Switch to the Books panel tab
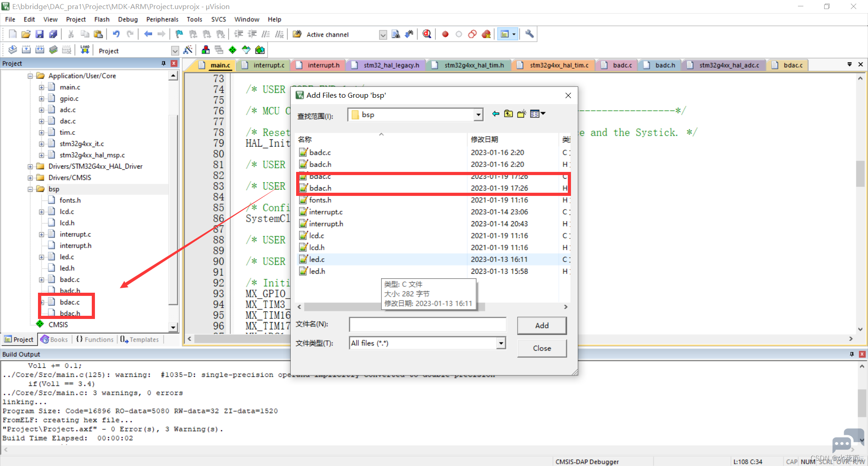868x466 pixels. click(x=54, y=339)
